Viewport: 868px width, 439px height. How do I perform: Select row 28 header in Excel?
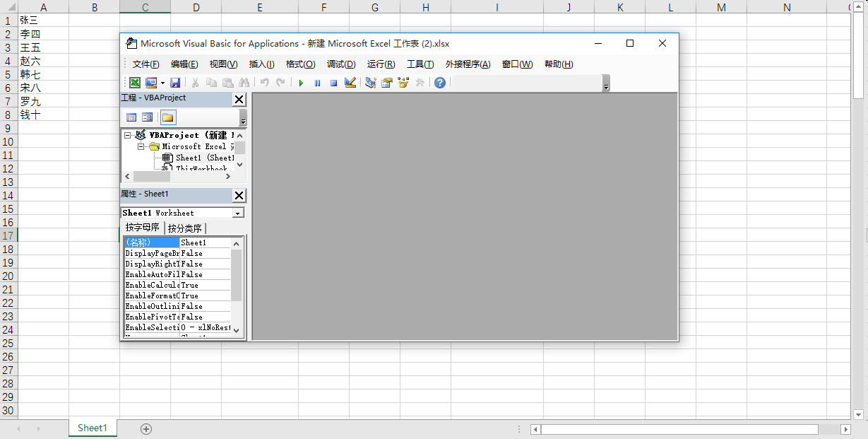coord(8,383)
